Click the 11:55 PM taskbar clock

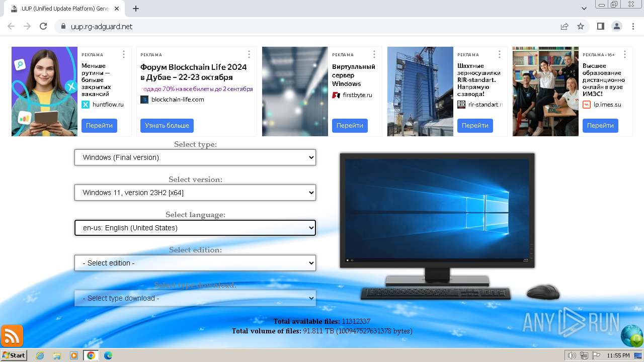coord(618,355)
